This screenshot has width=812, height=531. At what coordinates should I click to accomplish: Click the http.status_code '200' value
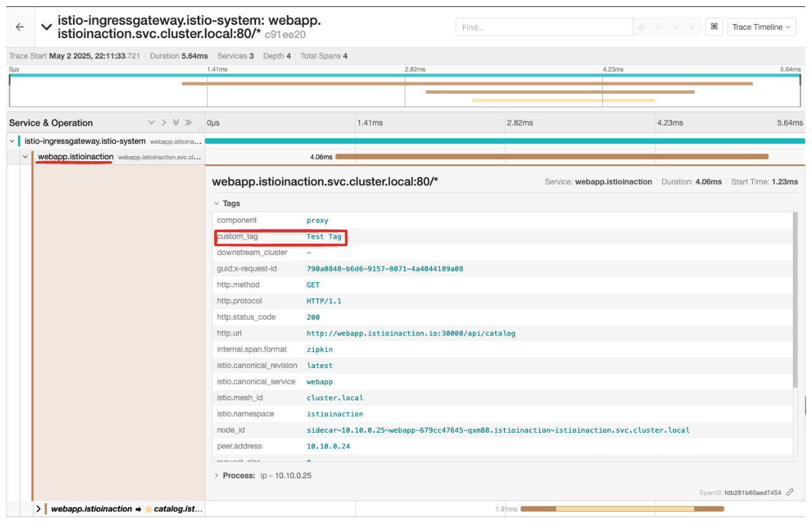tap(313, 317)
